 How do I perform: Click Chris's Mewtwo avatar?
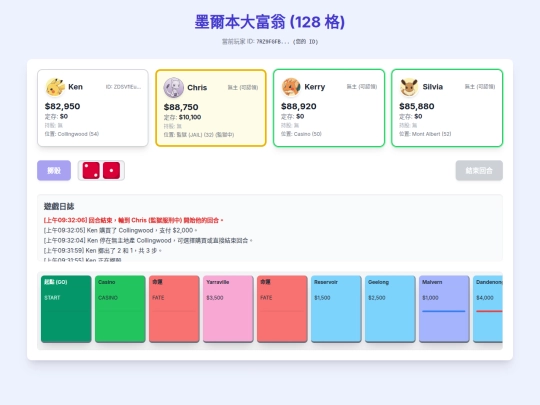pos(174,87)
